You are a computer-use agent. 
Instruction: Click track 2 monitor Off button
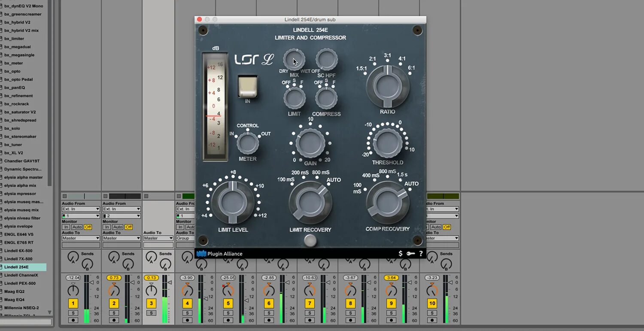pyautogui.click(x=128, y=227)
